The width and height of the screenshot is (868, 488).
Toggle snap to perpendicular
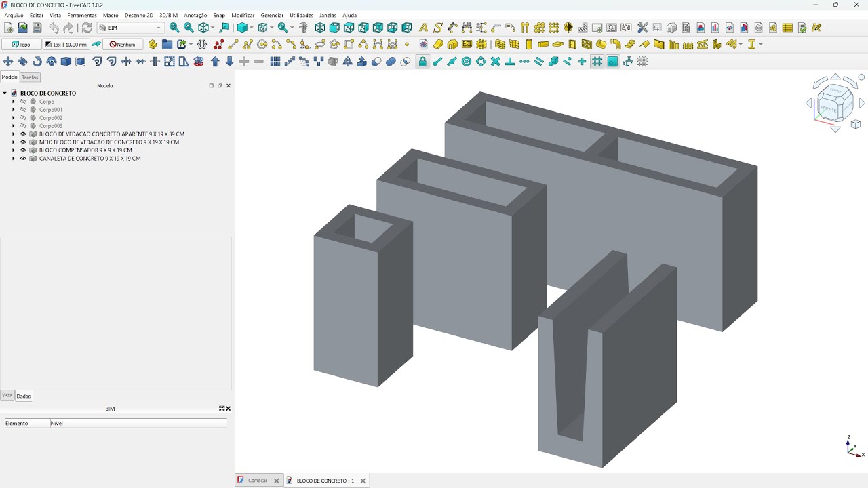[x=510, y=61]
